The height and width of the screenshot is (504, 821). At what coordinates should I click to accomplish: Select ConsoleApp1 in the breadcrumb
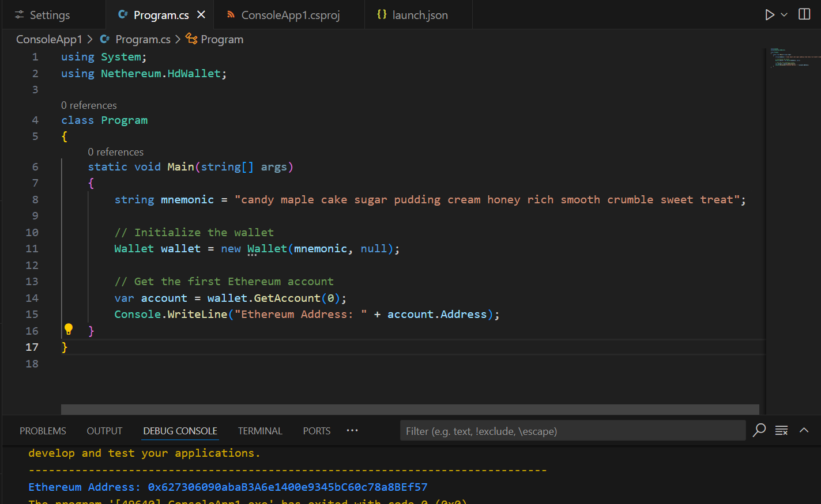[49, 39]
